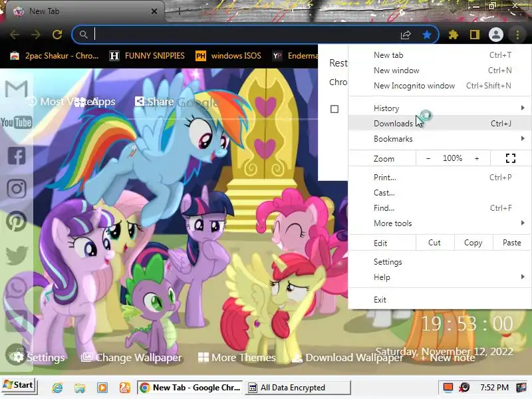
Task: Switch to All Data Encrypted taskbar window
Action: pos(297,388)
